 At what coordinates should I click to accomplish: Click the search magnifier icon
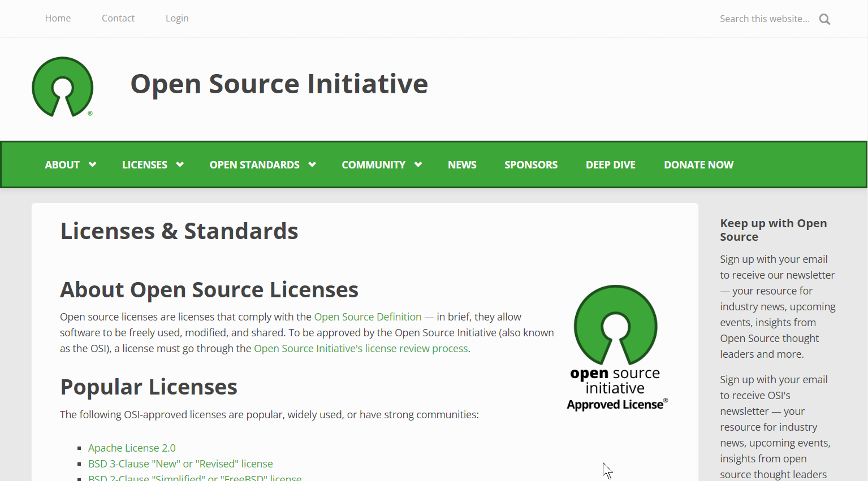click(824, 19)
